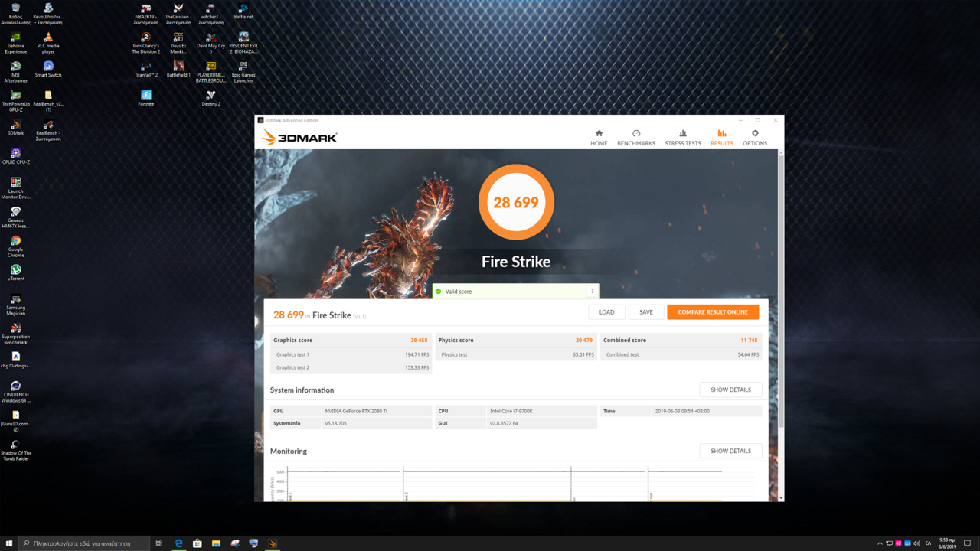Select the Devil May Cry 5 icon

click(x=211, y=43)
